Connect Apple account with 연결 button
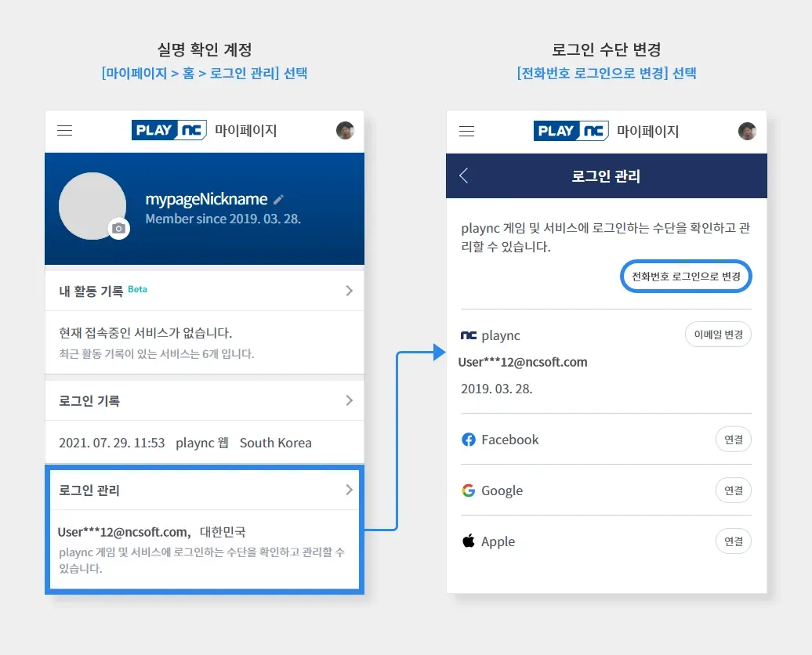This screenshot has height=655, width=812. click(734, 541)
